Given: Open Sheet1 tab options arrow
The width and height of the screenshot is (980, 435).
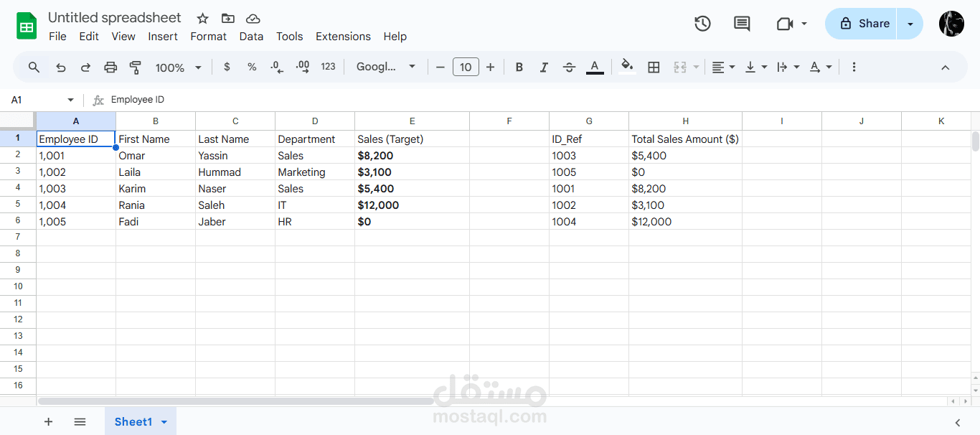Looking at the screenshot, I should (164, 422).
